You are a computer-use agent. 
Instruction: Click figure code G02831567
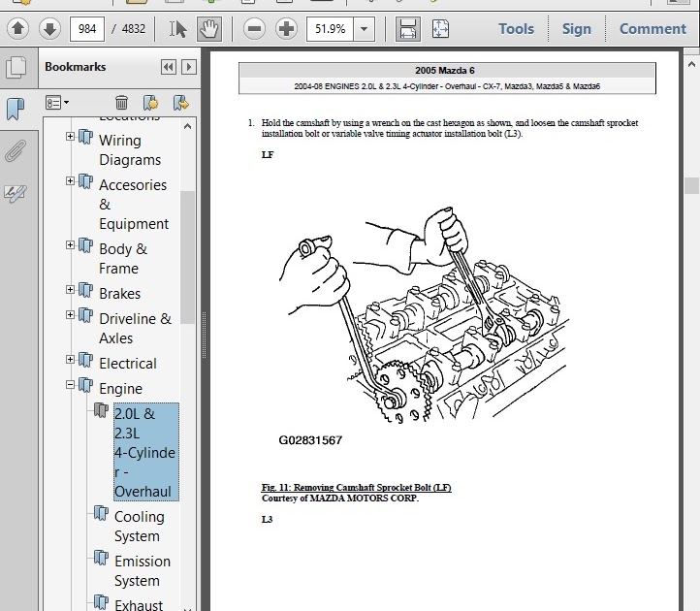pyautogui.click(x=310, y=440)
